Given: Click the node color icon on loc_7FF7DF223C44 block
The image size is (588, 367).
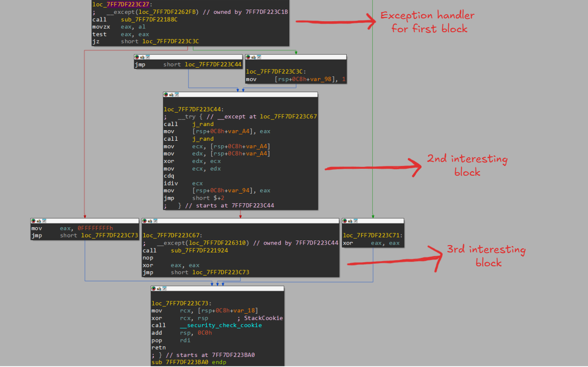Looking at the screenshot, I should tap(166, 95).
